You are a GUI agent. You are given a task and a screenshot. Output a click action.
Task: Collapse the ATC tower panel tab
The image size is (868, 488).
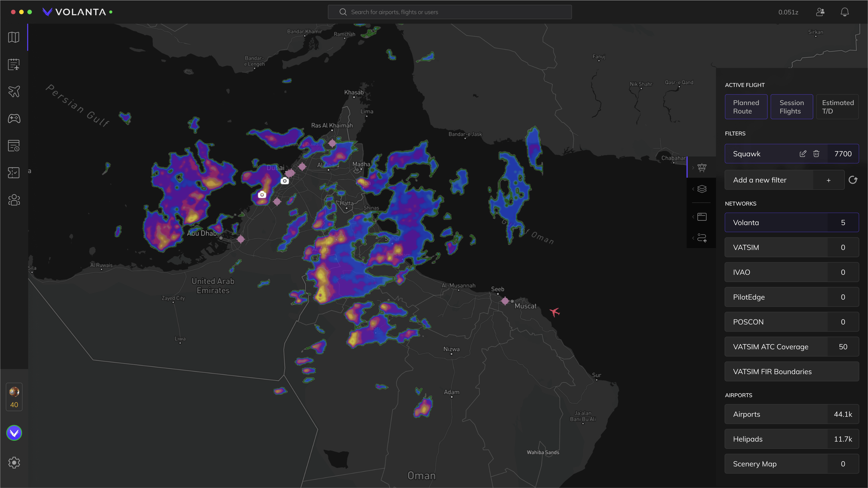pyautogui.click(x=702, y=167)
